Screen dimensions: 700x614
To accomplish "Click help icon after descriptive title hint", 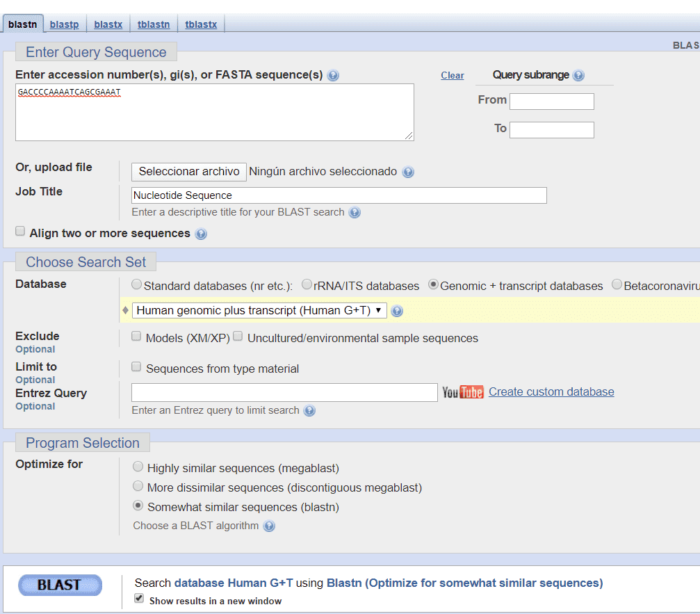I will 355,213.
